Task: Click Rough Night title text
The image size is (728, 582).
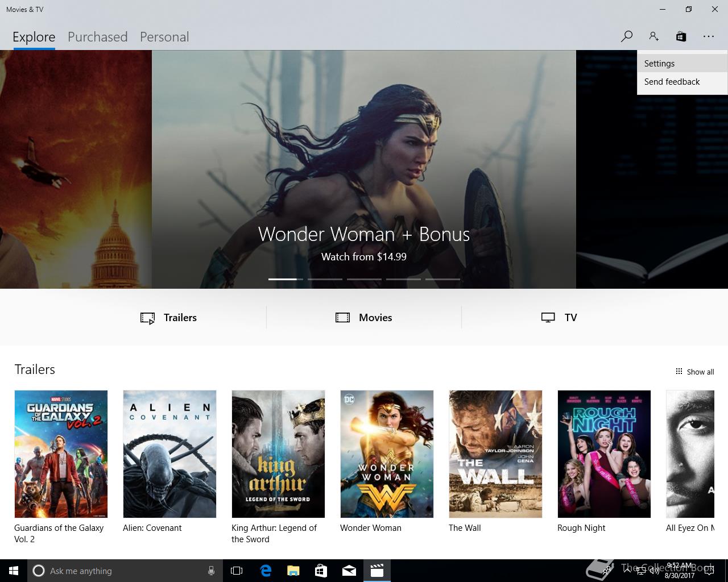Action: click(x=581, y=528)
